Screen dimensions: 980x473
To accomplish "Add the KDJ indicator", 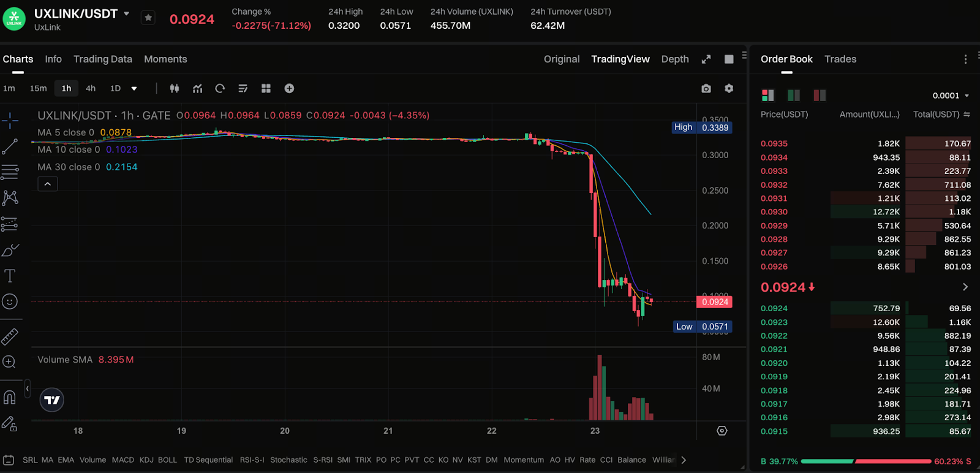I will click(x=146, y=460).
